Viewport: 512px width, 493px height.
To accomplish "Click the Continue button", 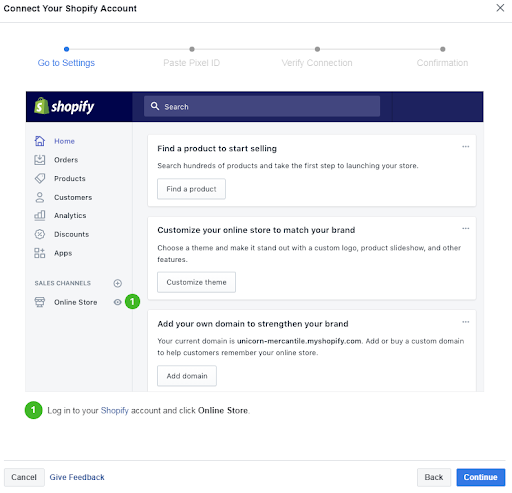I will point(481,477).
